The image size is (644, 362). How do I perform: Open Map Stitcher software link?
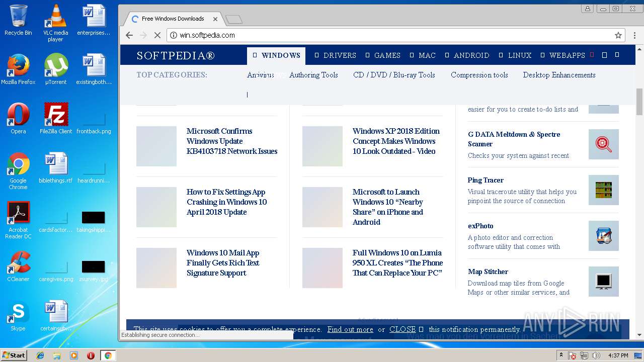[x=488, y=271]
